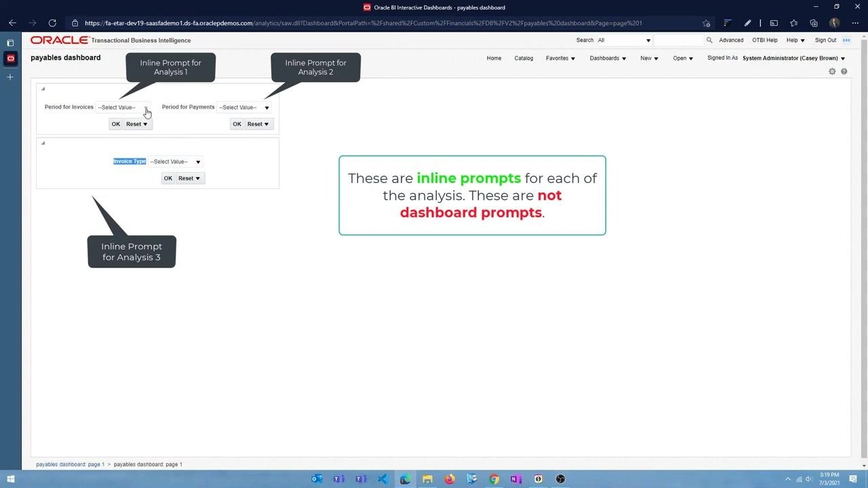Click the Advanced search link
868x488 pixels.
[x=731, y=40]
